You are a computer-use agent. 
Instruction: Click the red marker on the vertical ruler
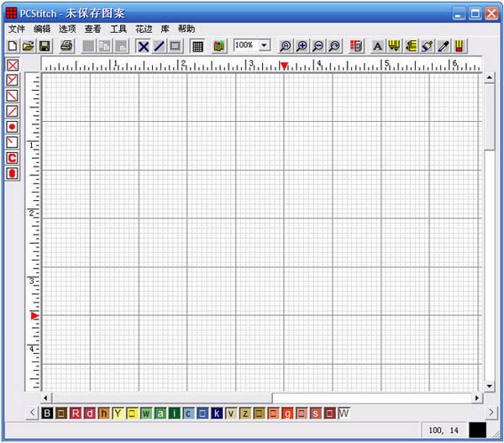pos(34,316)
